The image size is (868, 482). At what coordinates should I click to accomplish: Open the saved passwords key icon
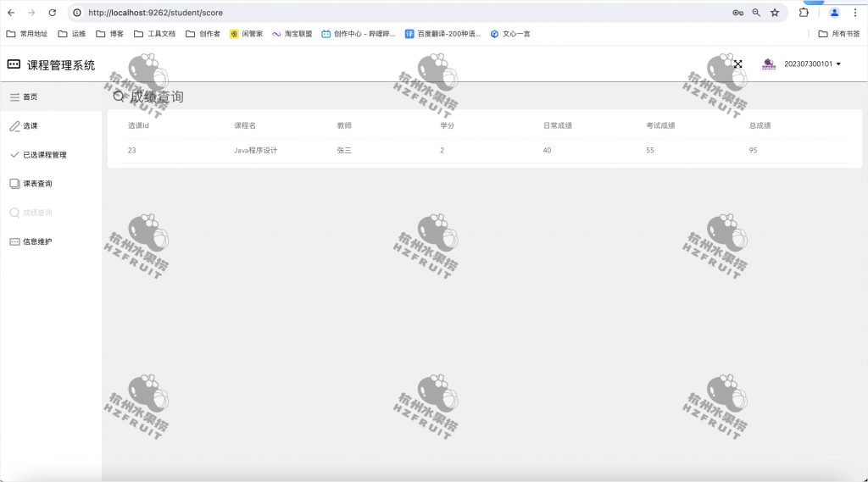coord(738,13)
